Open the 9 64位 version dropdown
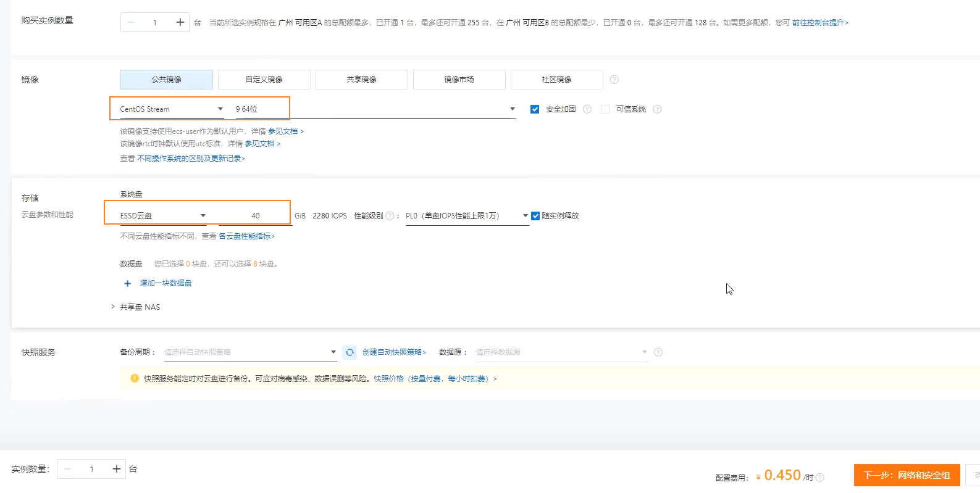The height and width of the screenshot is (493, 980). 375,109
